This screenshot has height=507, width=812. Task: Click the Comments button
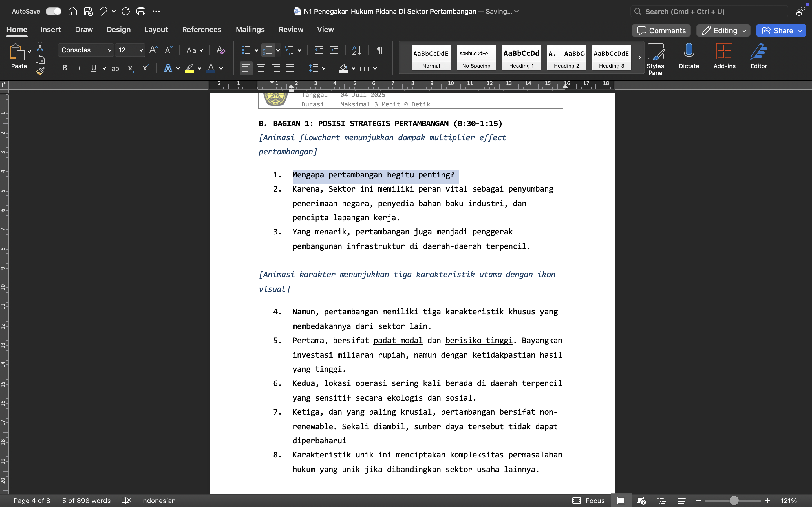coord(661,30)
